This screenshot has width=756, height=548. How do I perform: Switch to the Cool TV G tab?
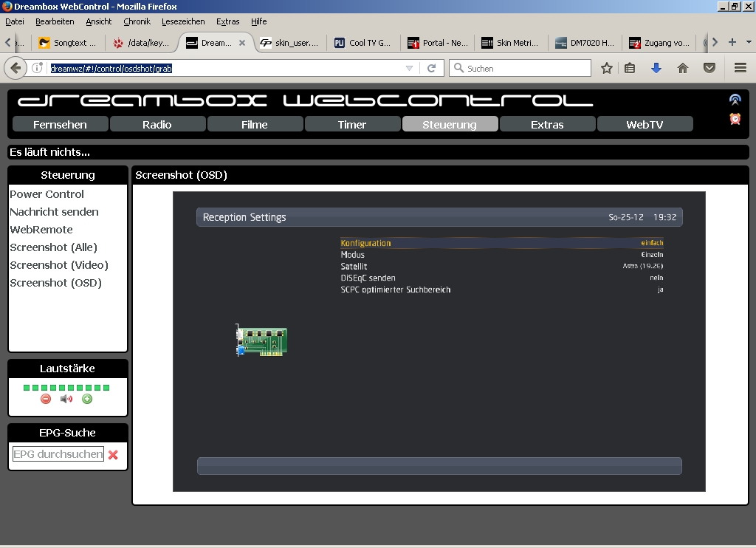(363, 43)
